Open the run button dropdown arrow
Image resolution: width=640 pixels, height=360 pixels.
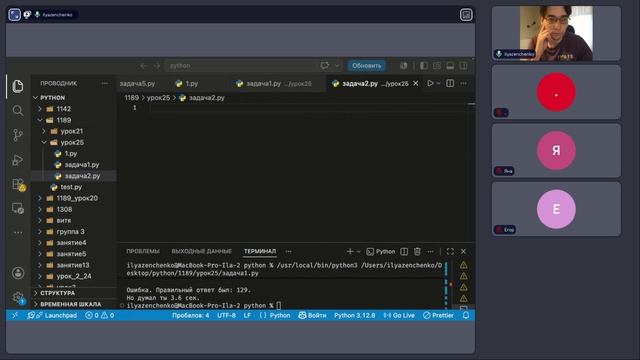[x=438, y=83]
